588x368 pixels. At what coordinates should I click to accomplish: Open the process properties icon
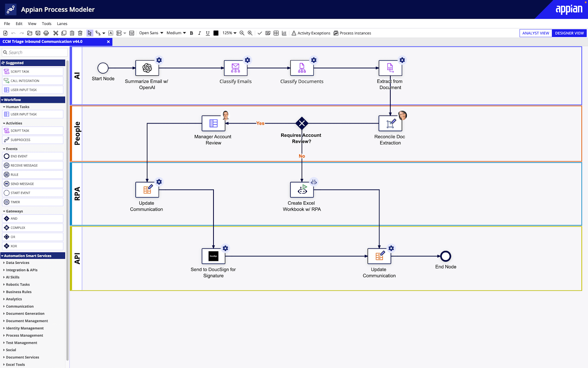(x=132, y=33)
